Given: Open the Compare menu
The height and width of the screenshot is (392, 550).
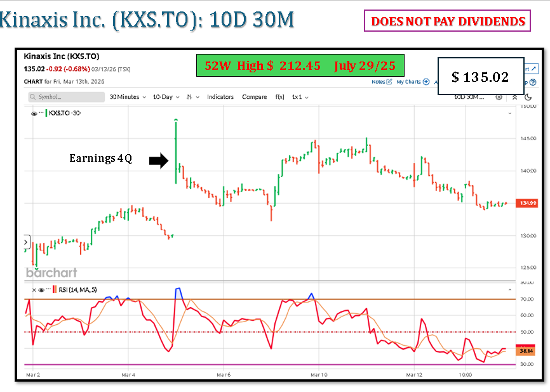Looking at the screenshot, I should click(254, 97).
